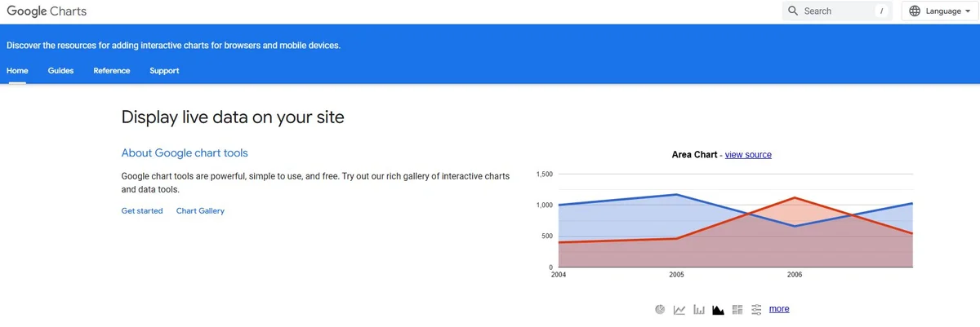The image size is (980, 327).
Task: Open the Chart Gallery link
Action: [200, 211]
